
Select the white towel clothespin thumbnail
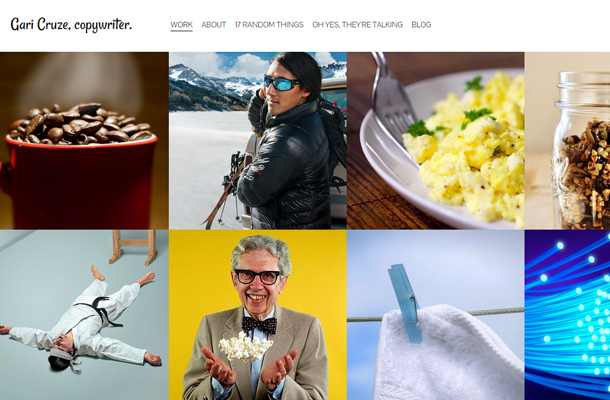[436, 315]
